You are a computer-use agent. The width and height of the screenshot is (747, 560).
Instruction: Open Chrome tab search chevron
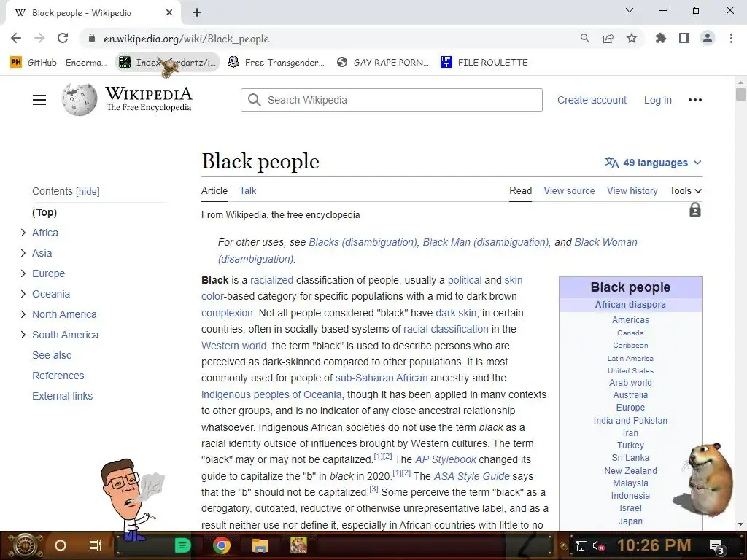coord(630,10)
